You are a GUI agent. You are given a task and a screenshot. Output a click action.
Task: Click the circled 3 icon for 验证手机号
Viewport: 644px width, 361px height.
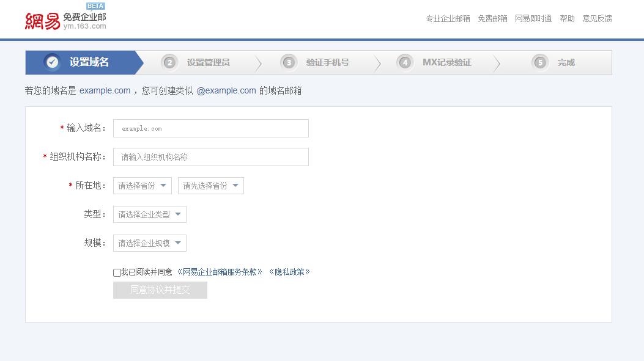point(287,62)
